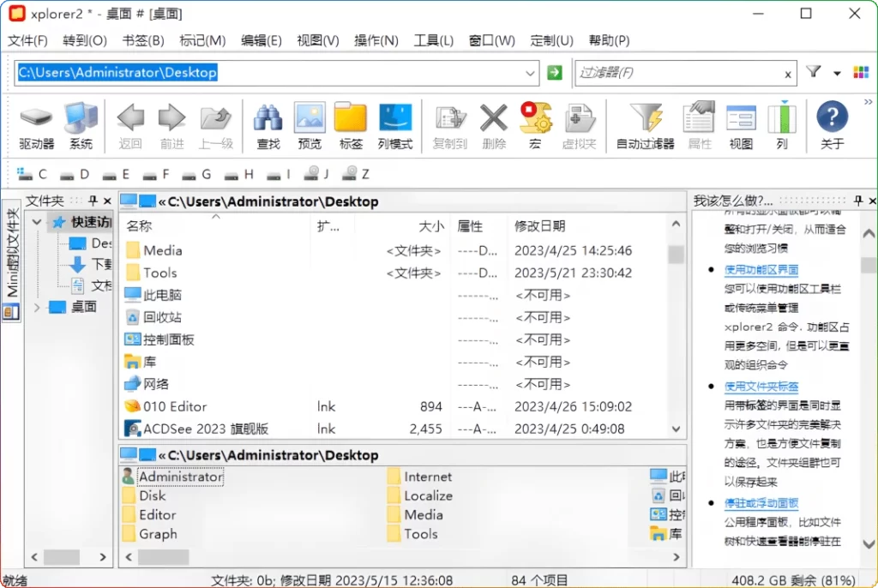Expand the 桌面 tree node
878x588 pixels.
(36, 307)
